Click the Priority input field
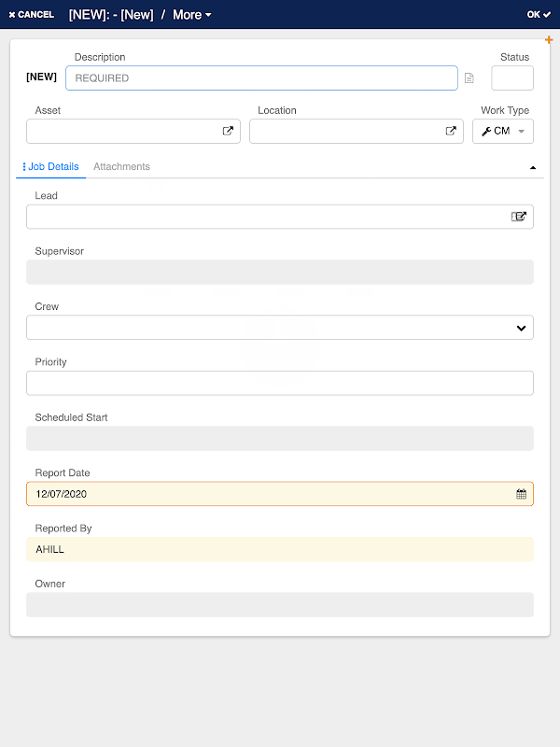 (x=280, y=383)
